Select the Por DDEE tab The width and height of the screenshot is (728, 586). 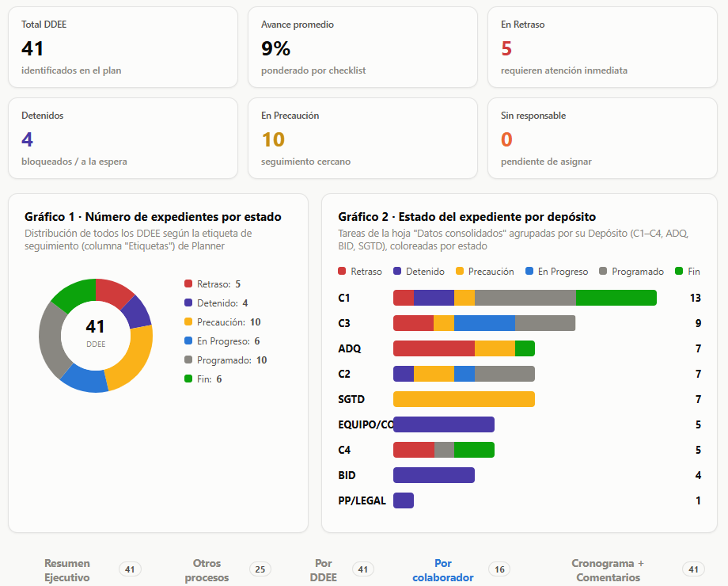(x=341, y=570)
